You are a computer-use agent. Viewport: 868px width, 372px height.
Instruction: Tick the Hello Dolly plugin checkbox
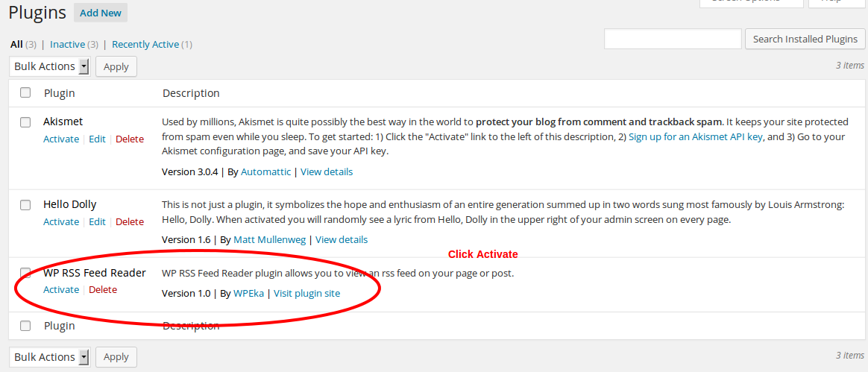[25, 204]
